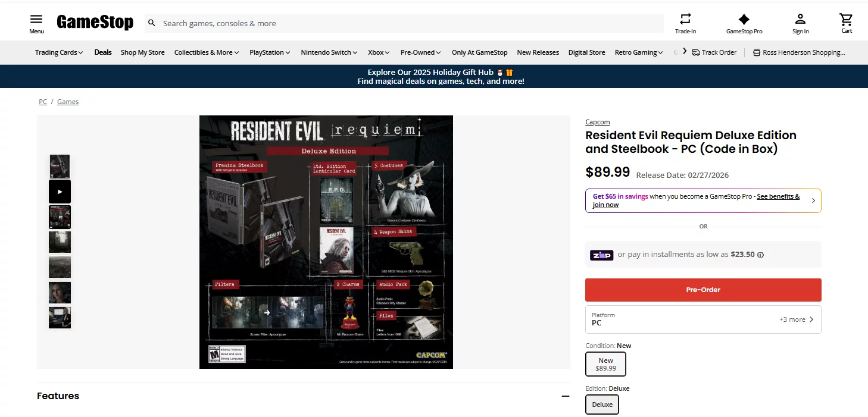The width and height of the screenshot is (868, 417).
Task: Expand the Trading Cards menu
Action: coord(59,52)
